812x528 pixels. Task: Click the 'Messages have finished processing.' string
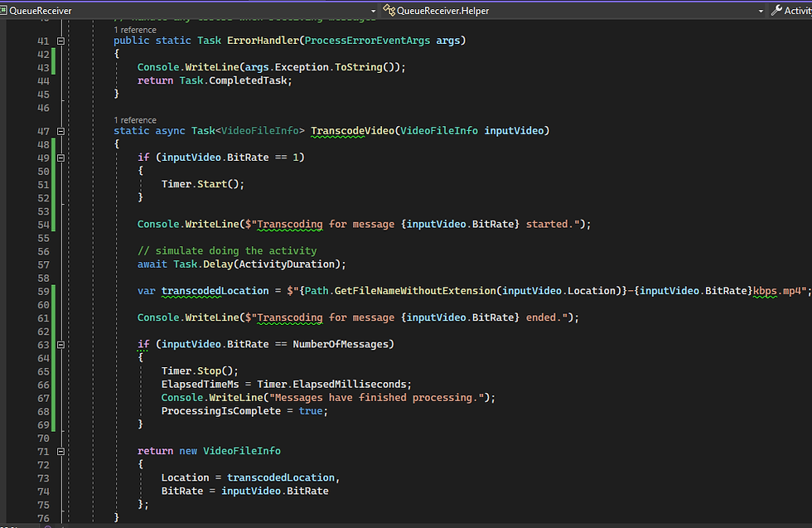coord(377,397)
